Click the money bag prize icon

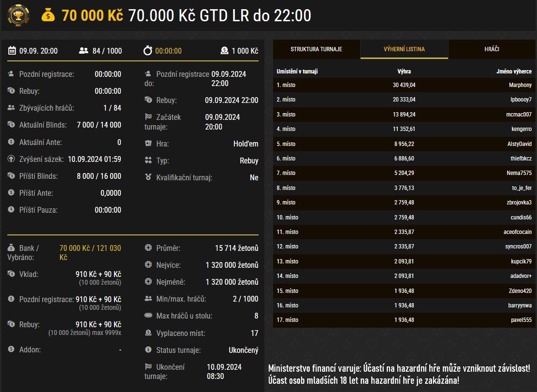coord(48,15)
